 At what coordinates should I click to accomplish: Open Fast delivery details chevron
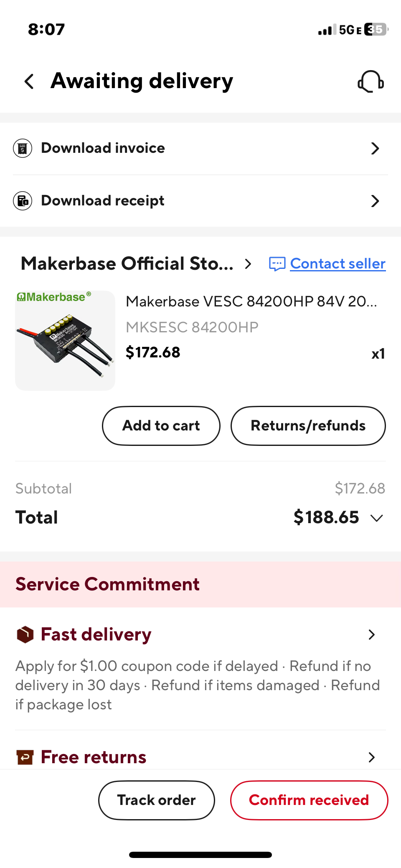coord(371,635)
